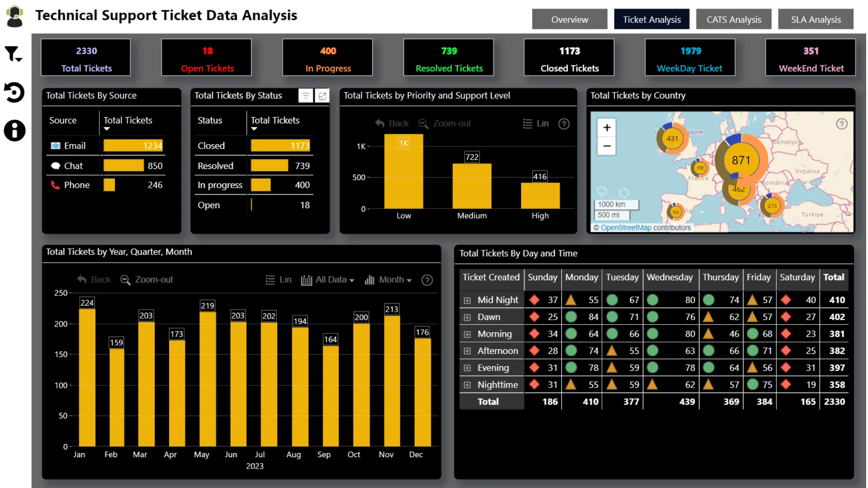This screenshot has width=868, height=488.
Task: Click the reset filters icon
Action: tap(14, 92)
